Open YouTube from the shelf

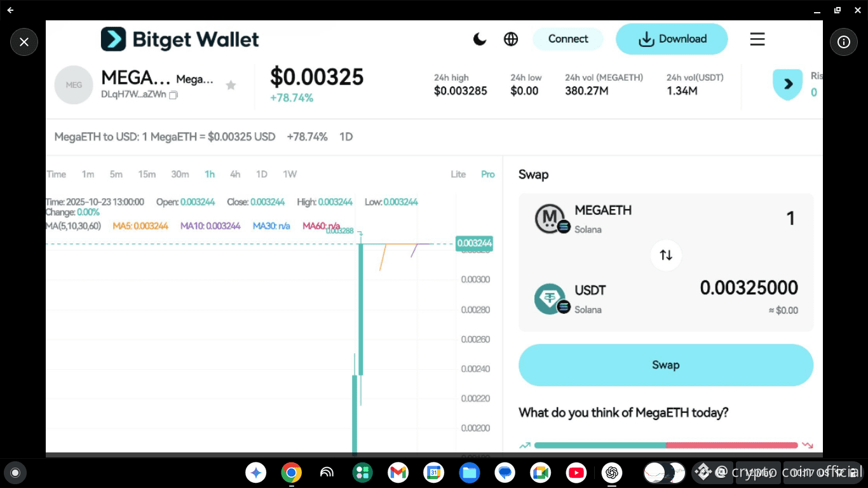576,472
